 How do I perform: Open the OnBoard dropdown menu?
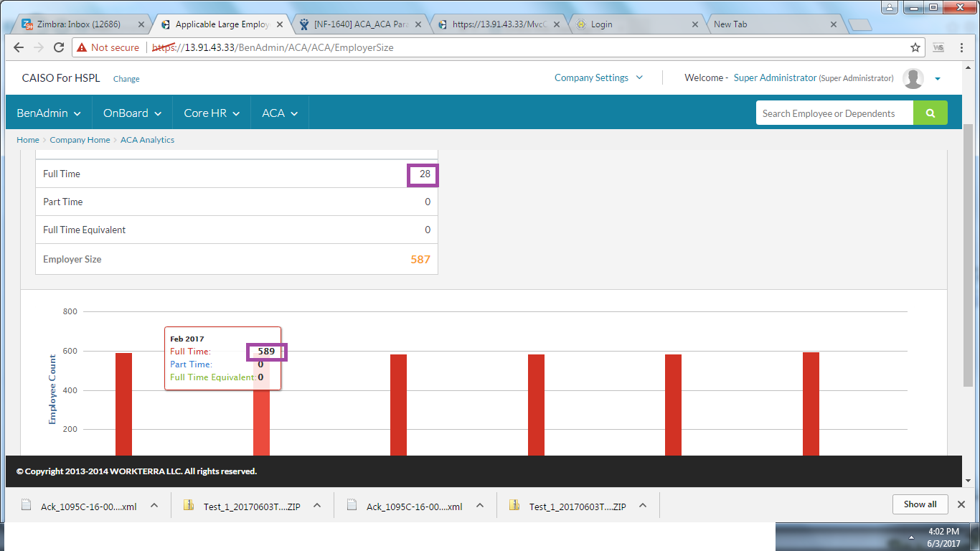click(x=132, y=113)
